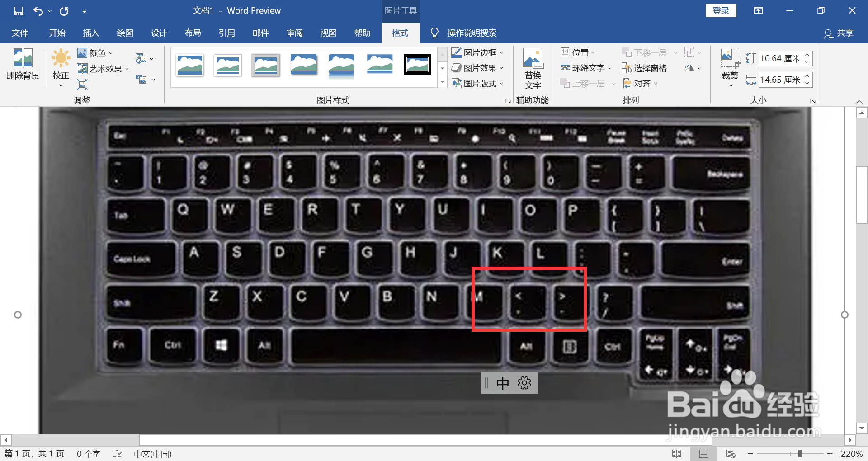Click the Group objects icon
Viewport: 868px width, 461px height.
(x=692, y=52)
